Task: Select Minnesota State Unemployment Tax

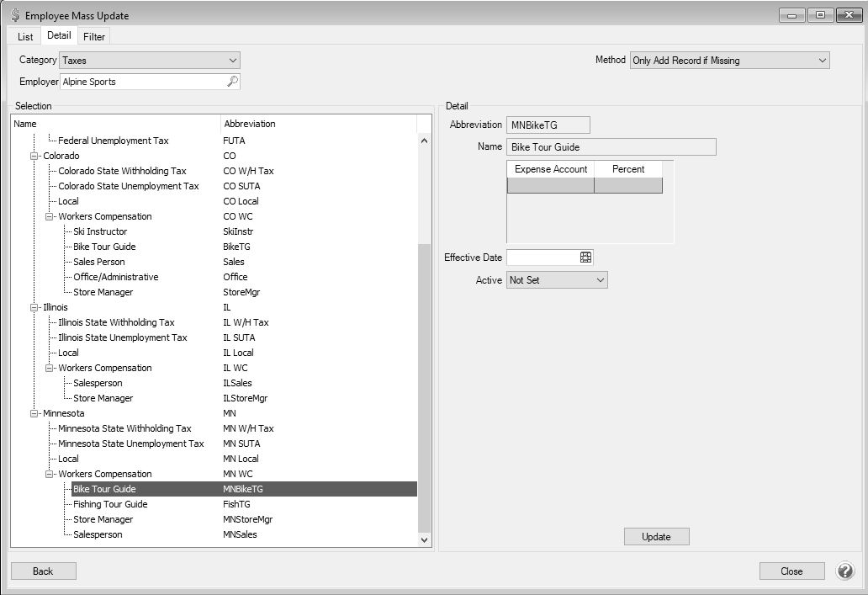Action: coord(131,444)
